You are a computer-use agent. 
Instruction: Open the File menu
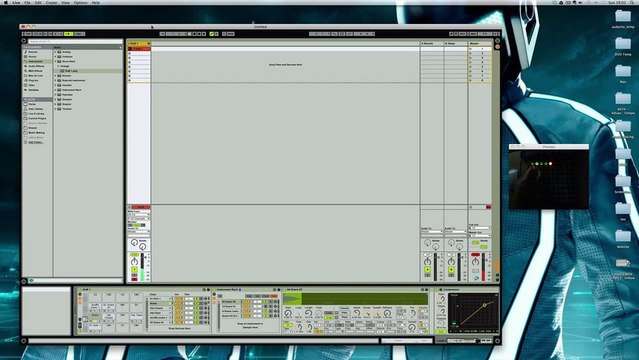(x=27, y=2)
